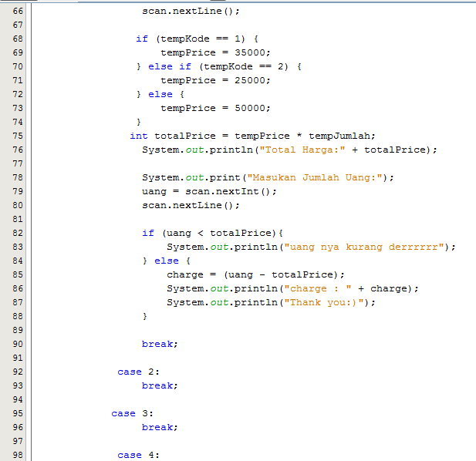The image size is (476, 461).
Task: Click scan.nextLine() on line 80
Action: [x=191, y=206]
